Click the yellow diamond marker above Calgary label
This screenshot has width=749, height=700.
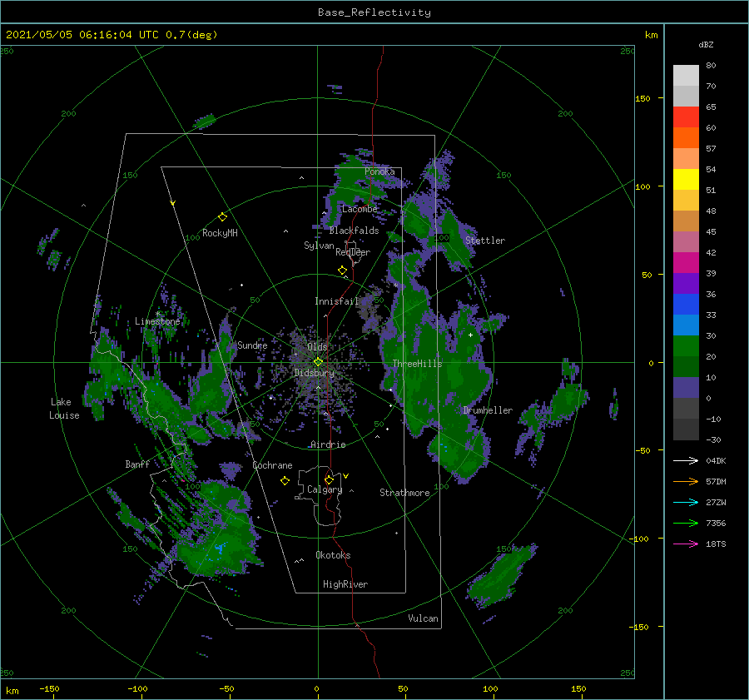329,479
